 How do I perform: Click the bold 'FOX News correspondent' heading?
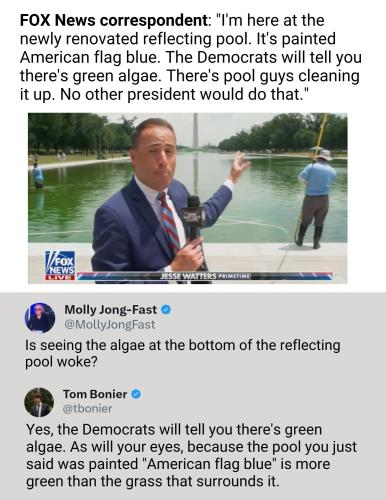[113, 21]
